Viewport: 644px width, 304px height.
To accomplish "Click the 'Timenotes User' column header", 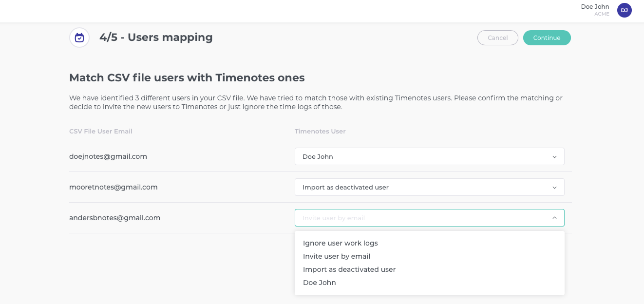I will pyautogui.click(x=320, y=132).
